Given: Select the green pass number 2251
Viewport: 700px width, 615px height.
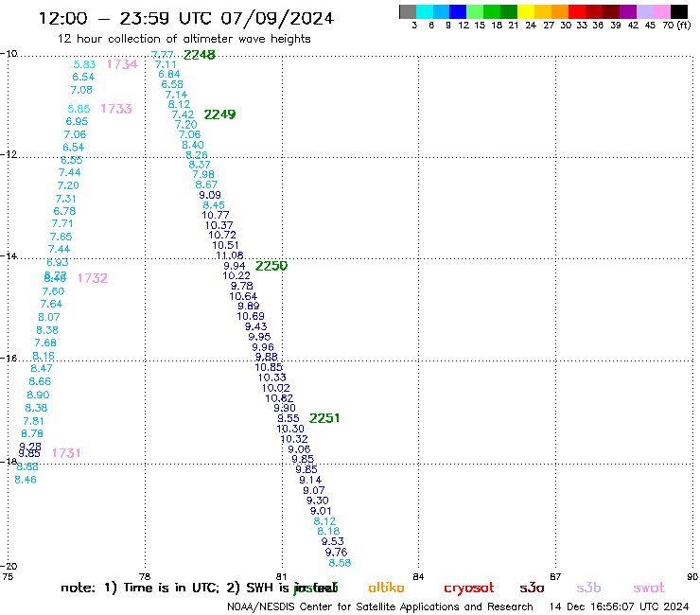Looking at the screenshot, I should pos(324,418).
